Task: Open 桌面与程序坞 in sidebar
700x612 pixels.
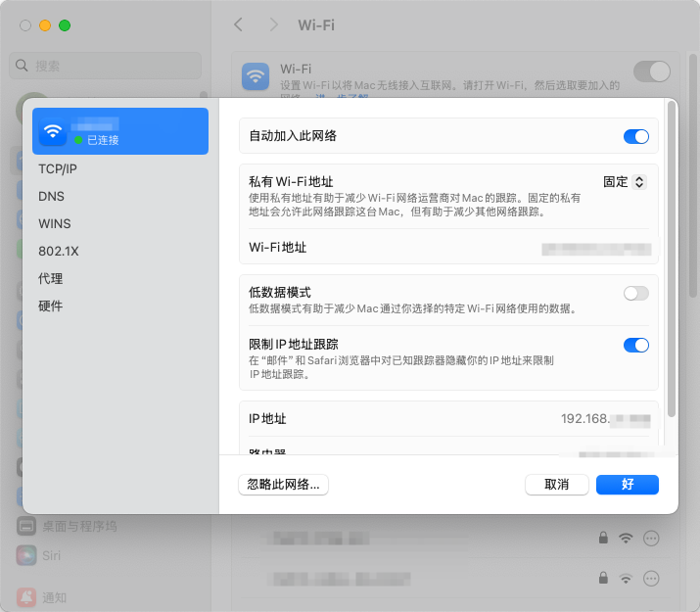Action: [67, 527]
